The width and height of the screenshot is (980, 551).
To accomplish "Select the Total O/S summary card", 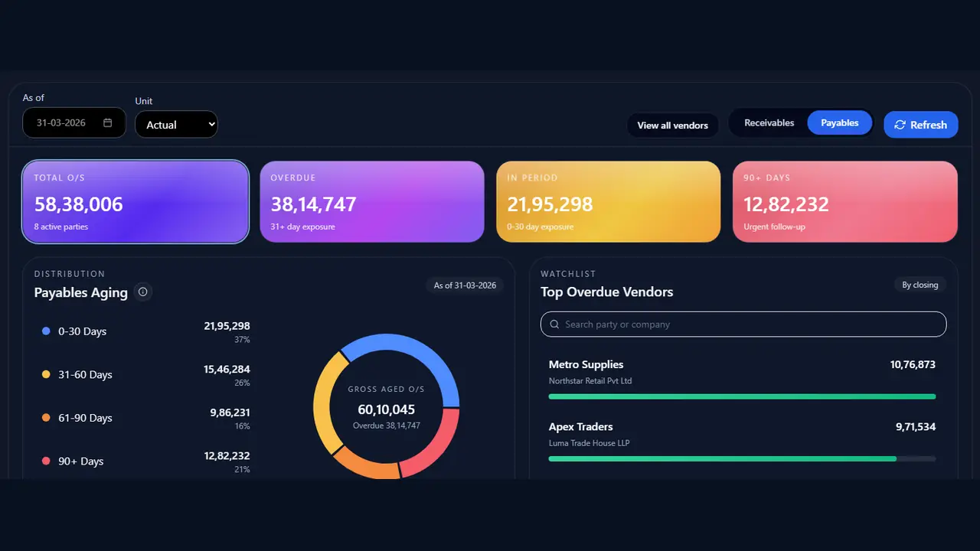I will (136, 202).
